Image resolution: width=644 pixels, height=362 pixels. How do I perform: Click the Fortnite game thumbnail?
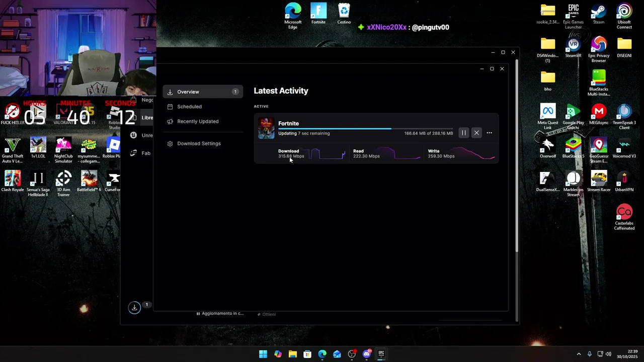(266, 128)
